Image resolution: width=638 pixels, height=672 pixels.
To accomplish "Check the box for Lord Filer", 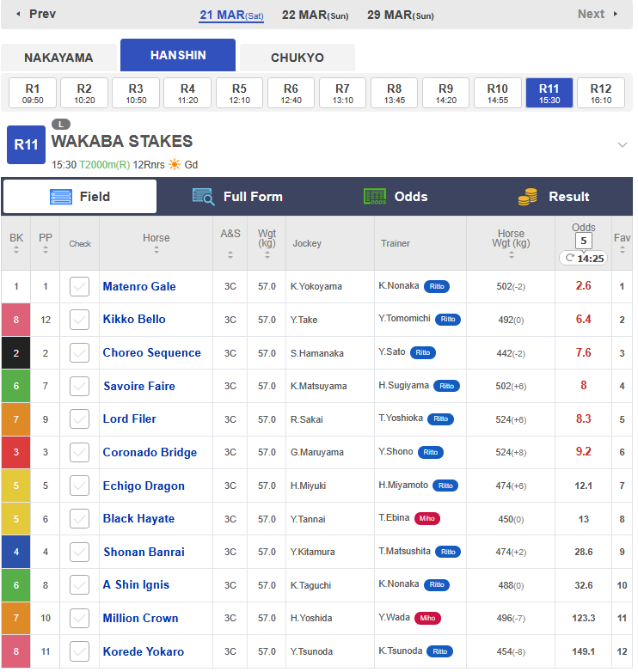I will [79, 419].
